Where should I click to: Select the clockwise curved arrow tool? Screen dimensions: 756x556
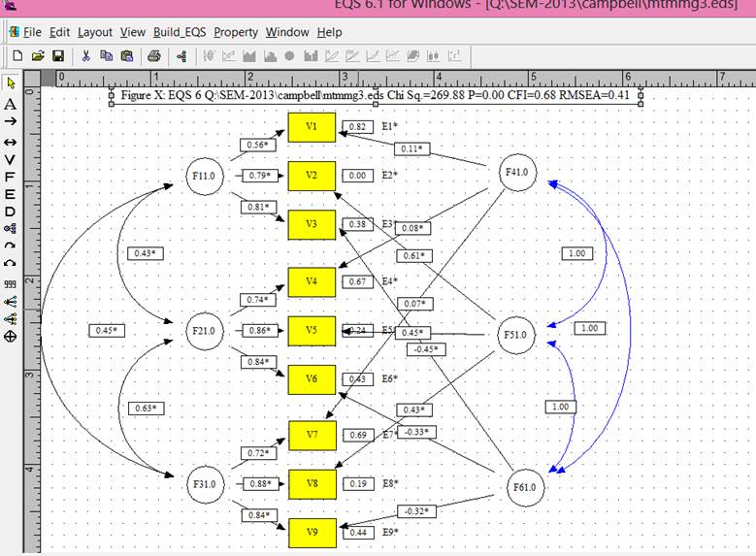click(10, 245)
